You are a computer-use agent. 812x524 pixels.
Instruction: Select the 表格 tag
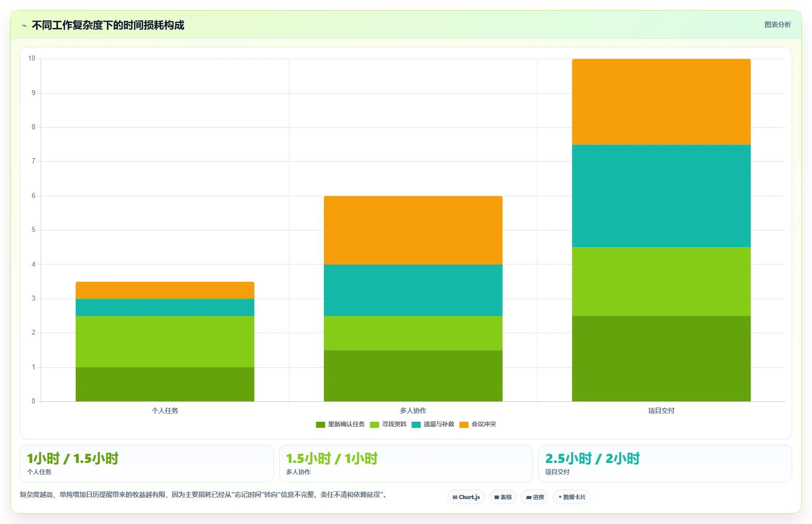pyautogui.click(x=503, y=497)
